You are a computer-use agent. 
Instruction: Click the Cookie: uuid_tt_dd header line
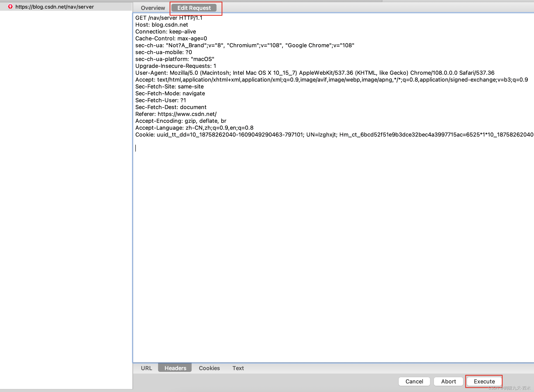334,135
